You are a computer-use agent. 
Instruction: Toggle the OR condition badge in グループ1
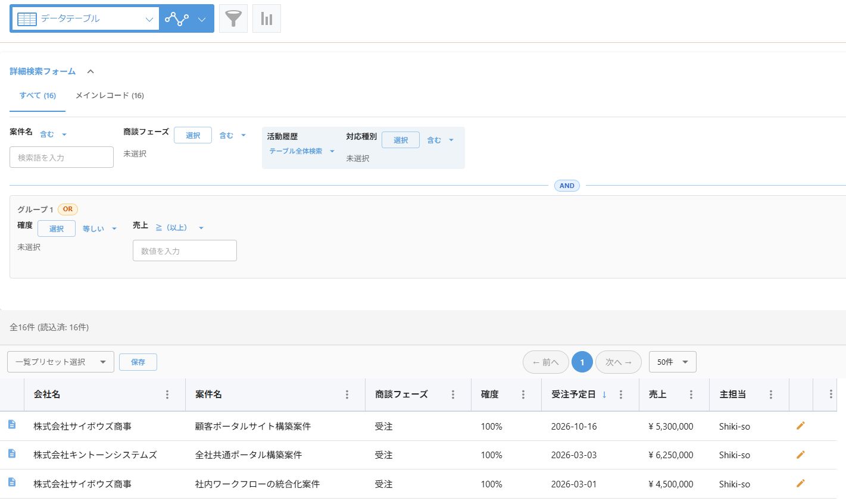pos(68,209)
